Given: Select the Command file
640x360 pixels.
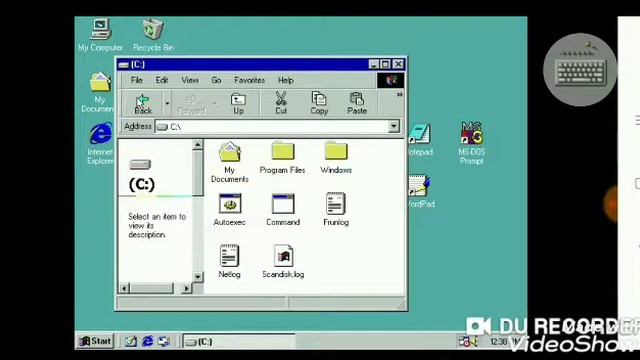Looking at the screenshot, I should 283,210.
